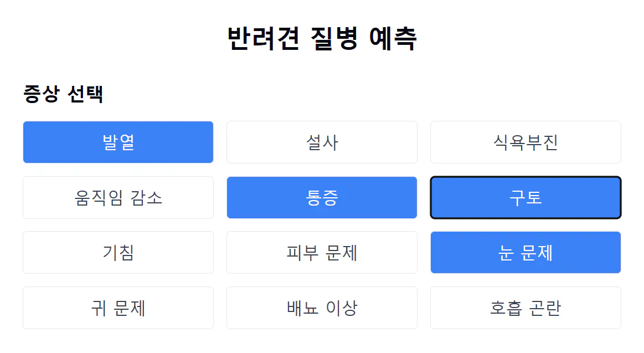
Task: Click the 증상 선택 section heading
Action: coord(63,94)
